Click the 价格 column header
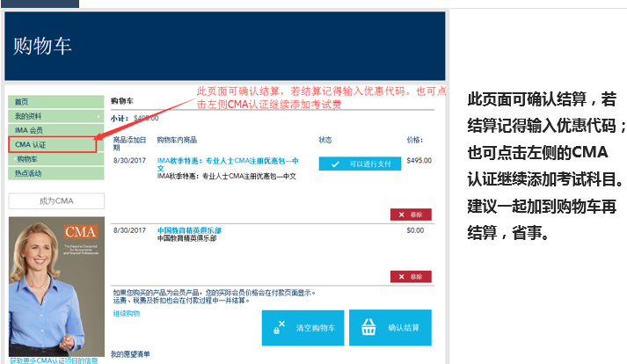Viewport: 627px width, 364px height. click(x=415, y=140)
